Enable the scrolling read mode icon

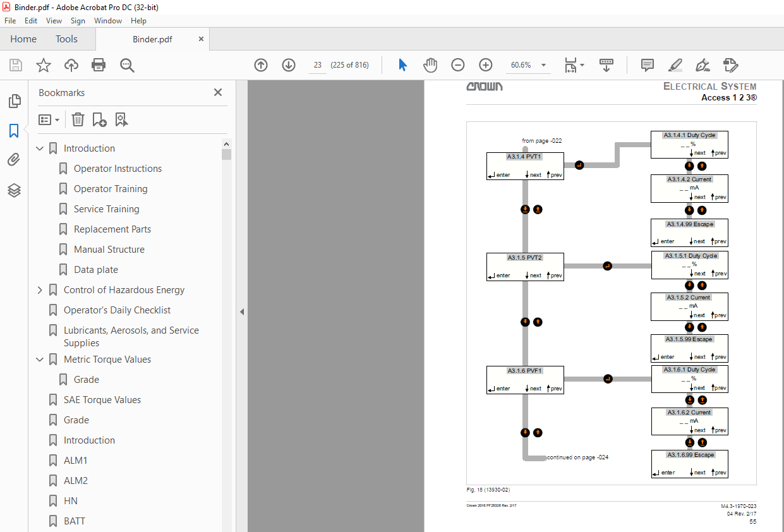tap(606, 65)
